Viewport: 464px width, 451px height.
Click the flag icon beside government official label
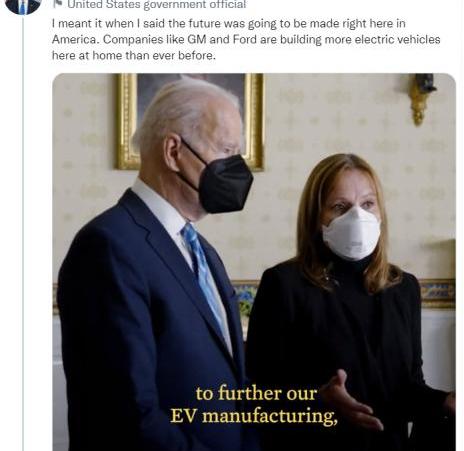point(58,4)
